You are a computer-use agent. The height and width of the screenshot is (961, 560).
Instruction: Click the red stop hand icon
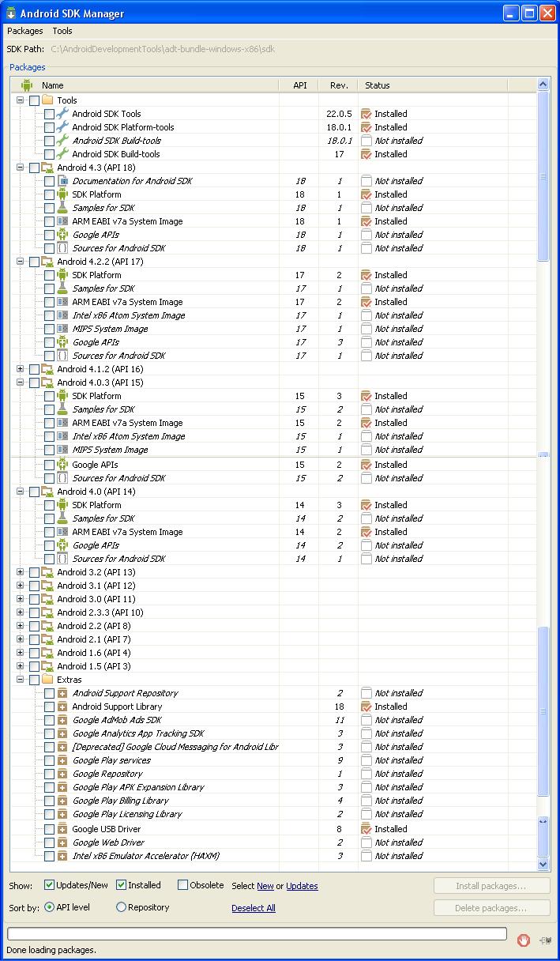click(523, 940)
